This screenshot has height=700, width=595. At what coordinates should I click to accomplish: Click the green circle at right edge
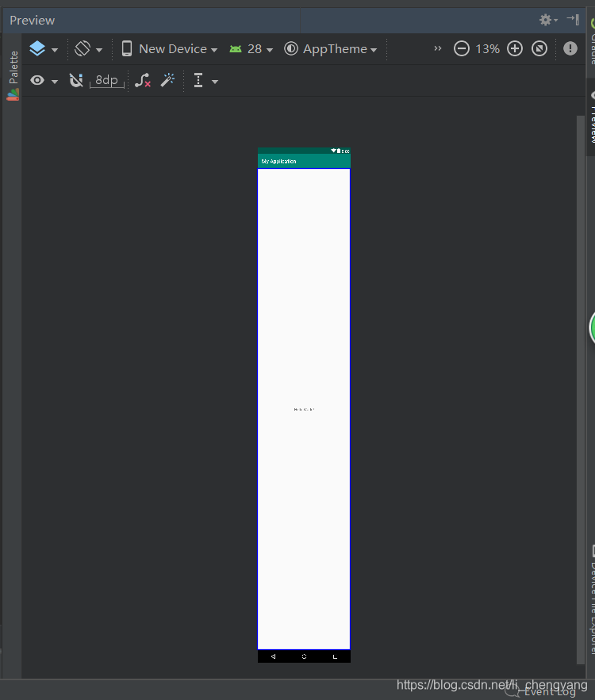click(593, 328)
